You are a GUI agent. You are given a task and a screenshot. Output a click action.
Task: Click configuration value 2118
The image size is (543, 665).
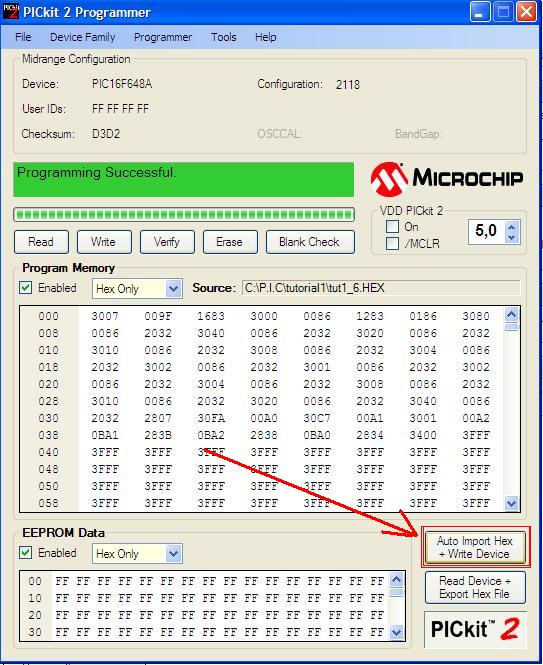(x=348, y=85)
